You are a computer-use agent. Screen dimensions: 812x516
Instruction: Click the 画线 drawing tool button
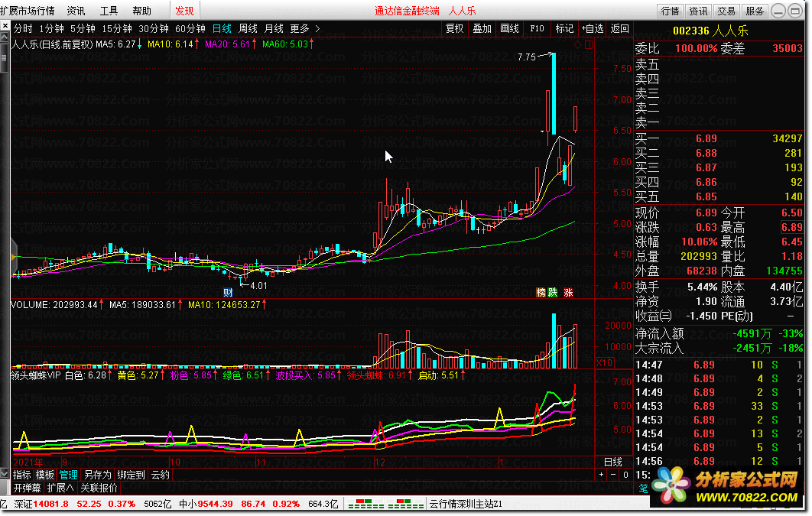[509, 28]
